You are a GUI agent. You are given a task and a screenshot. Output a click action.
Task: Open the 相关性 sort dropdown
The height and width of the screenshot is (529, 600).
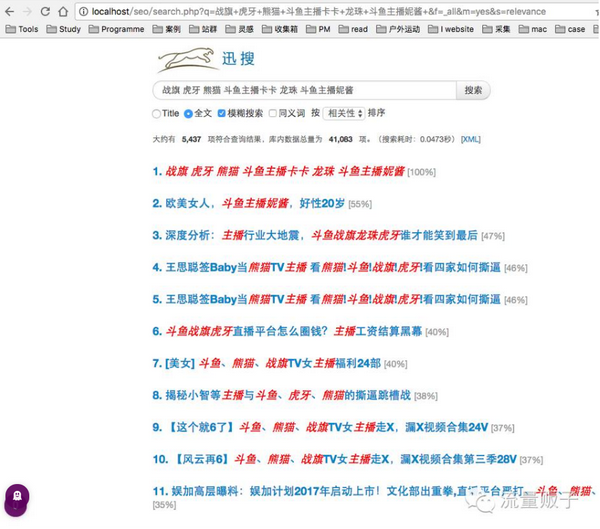[344, 113]
